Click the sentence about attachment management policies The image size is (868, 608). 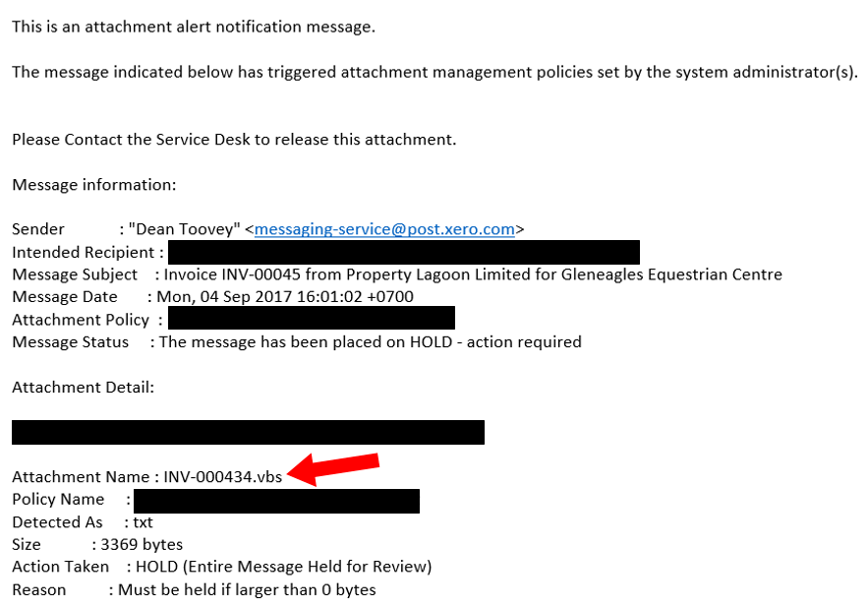point(434,72)
